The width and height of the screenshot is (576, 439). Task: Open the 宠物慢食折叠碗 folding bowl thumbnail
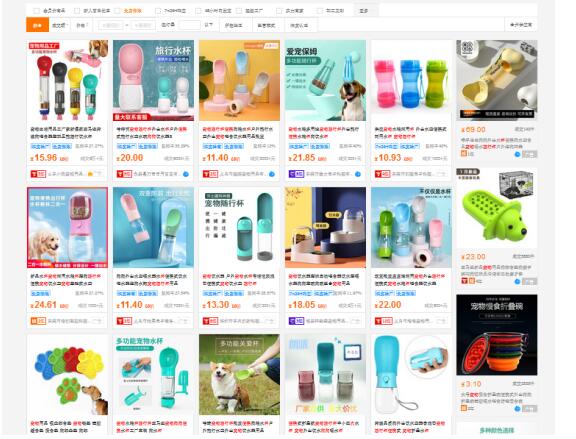[497, 335]
